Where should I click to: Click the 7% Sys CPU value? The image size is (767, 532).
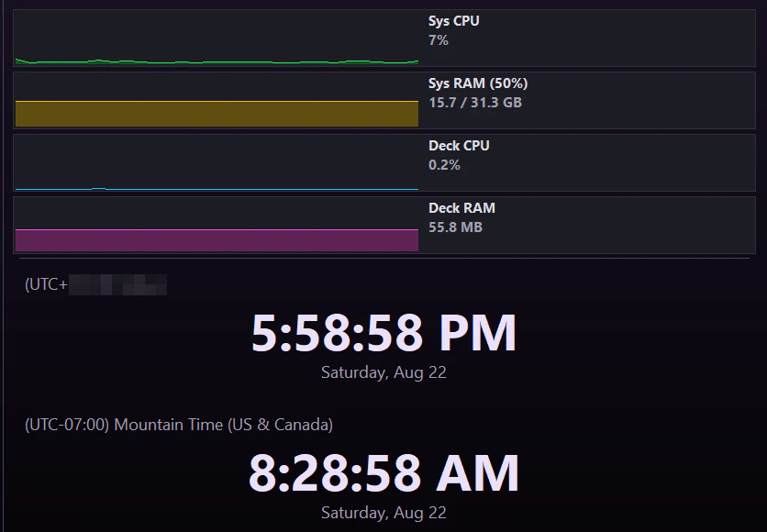(439, 40)
